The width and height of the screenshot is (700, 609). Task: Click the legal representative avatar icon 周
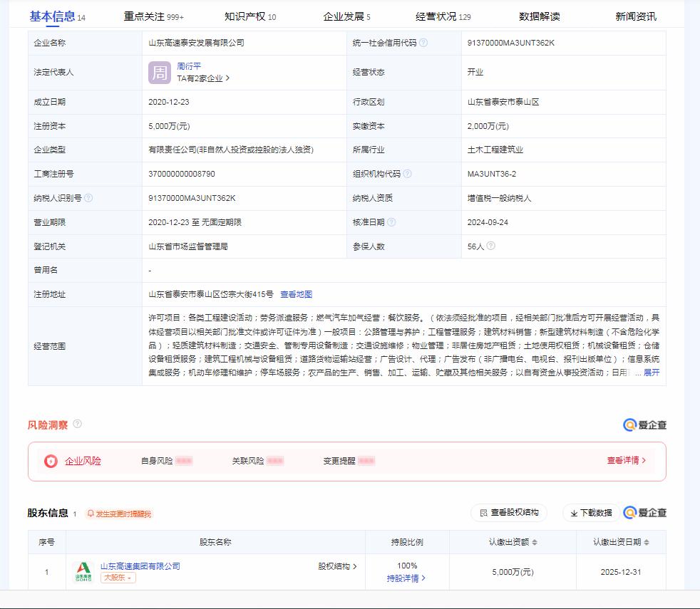[x=159, y=73]
